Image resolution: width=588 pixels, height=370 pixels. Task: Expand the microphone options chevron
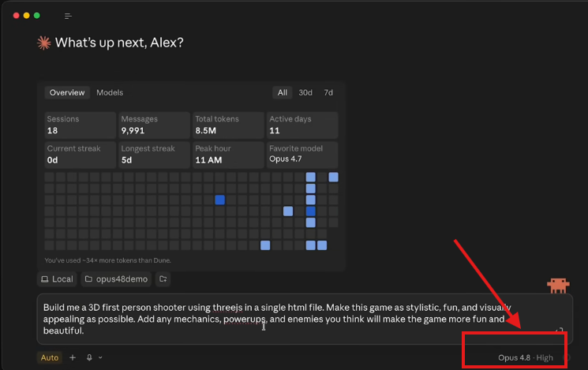tap(100, 357)
